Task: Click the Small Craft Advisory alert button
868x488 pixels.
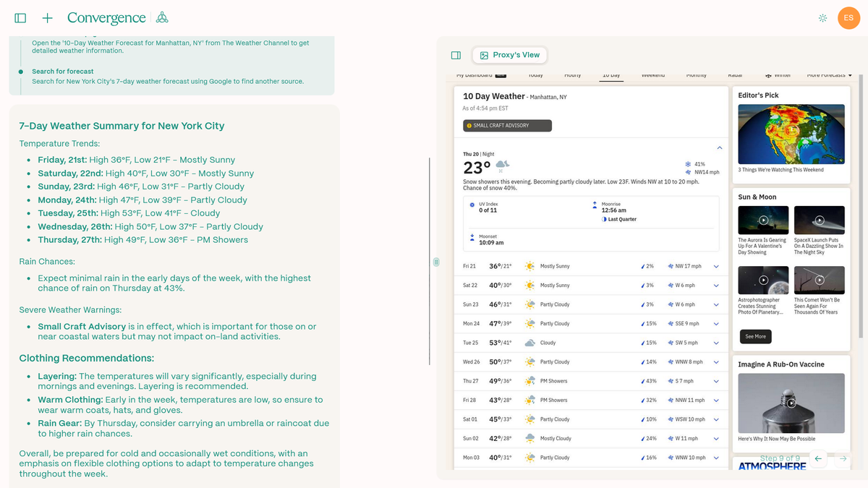Action: (x=507, y=126)
